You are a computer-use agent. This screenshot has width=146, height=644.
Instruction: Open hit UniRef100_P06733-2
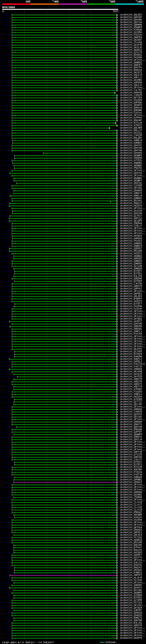point(132,364)
